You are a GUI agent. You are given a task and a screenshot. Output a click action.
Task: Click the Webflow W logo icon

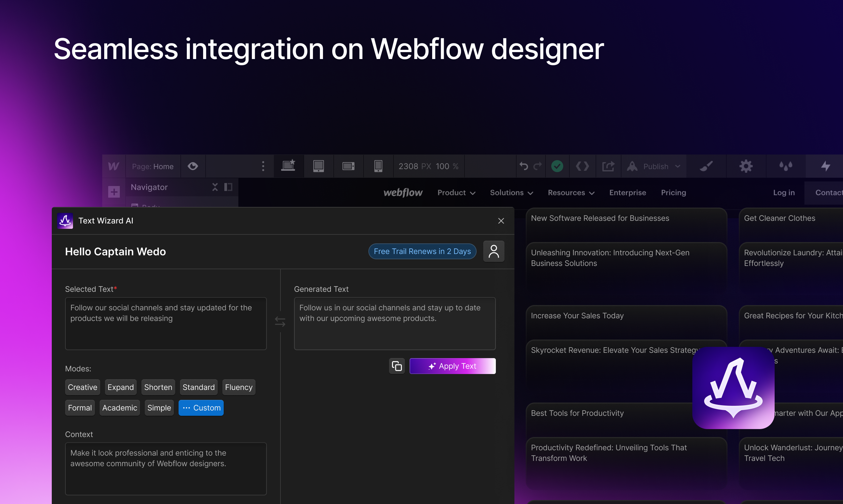114,166
